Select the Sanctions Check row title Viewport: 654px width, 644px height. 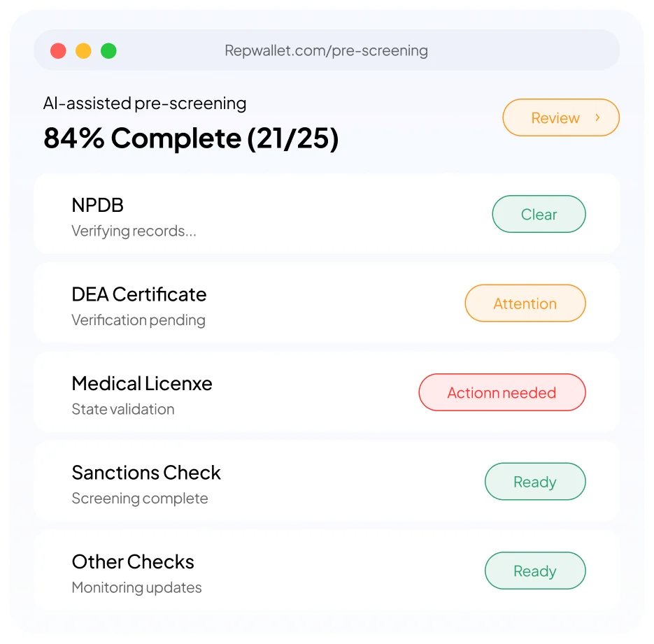click(146, 473)
